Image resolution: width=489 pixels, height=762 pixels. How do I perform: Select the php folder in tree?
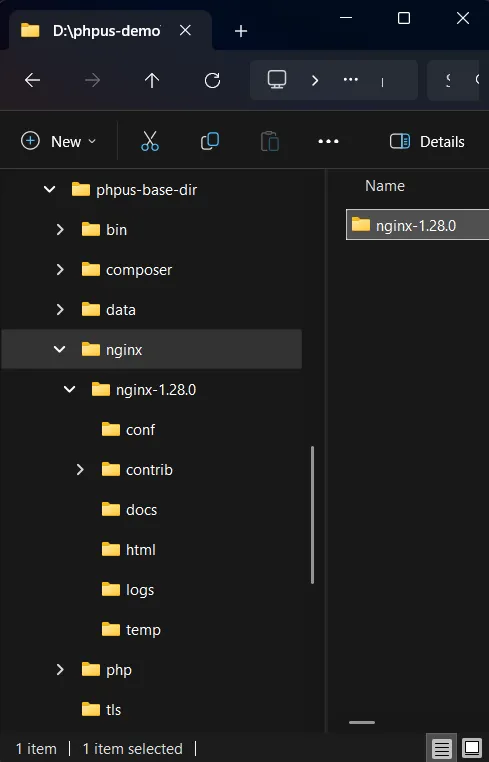pos(119,670)
